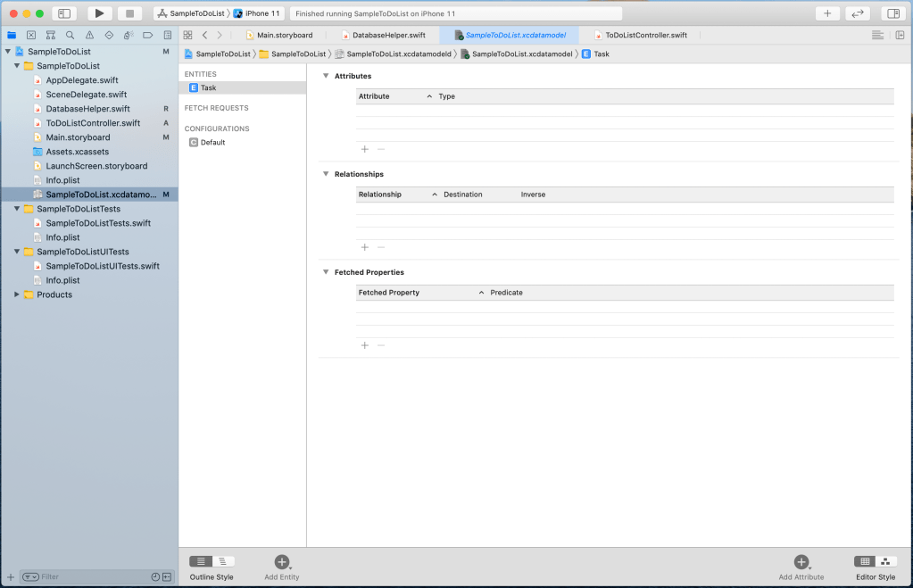Select the Default configuration
Screen dimensions: 913x588
pos(212,142)
